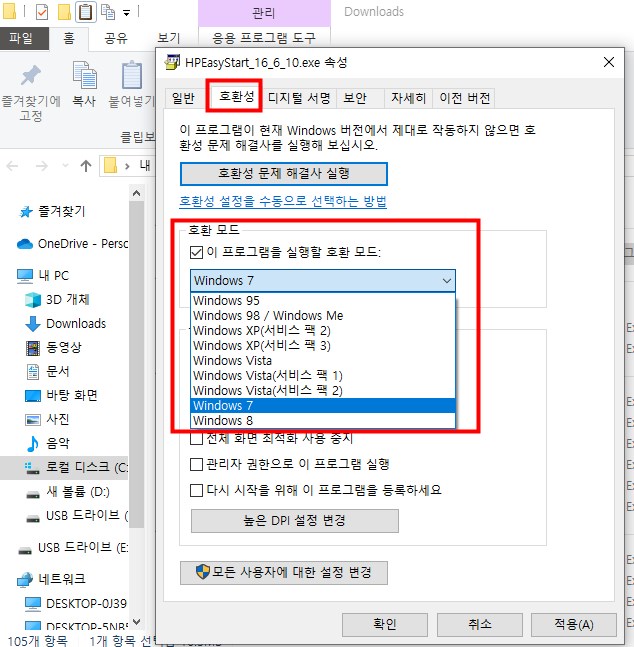Screen dimensions: 634x647
Task: Open the 홈 ribbon tab
Action: click(x=69, y=38)
